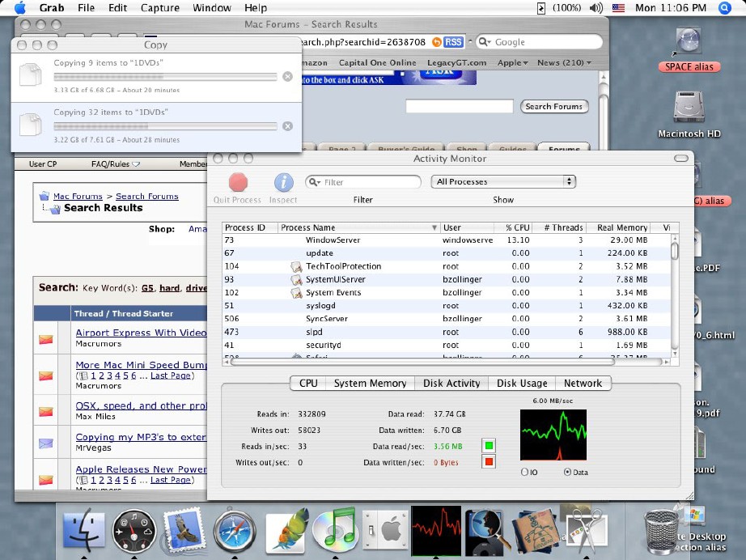Open System Preferences in the Dock
The image size is (746, 560).
click(x=385, y=529)
